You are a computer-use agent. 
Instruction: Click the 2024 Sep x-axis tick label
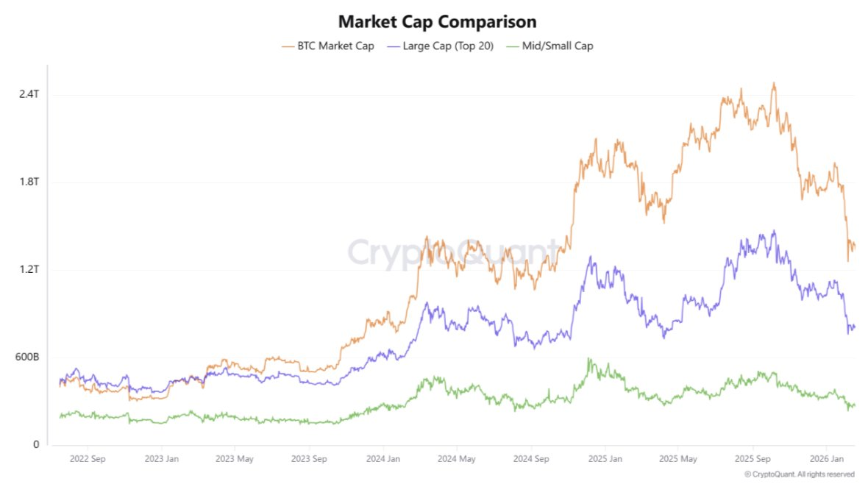tap(532, 459)
